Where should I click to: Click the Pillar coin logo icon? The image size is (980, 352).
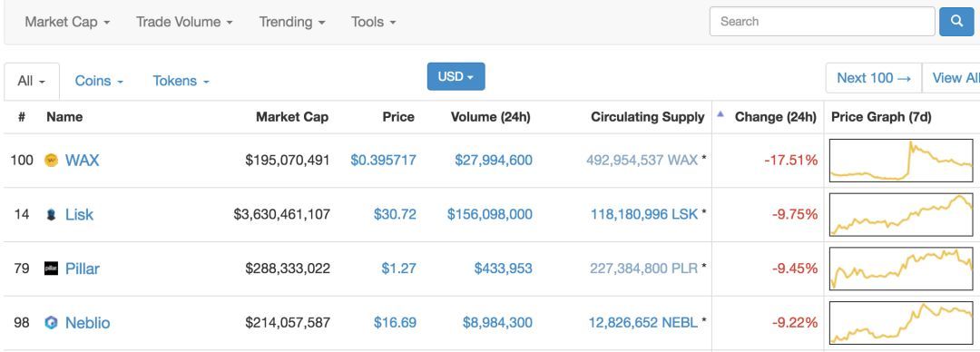[x=51, y=269]
